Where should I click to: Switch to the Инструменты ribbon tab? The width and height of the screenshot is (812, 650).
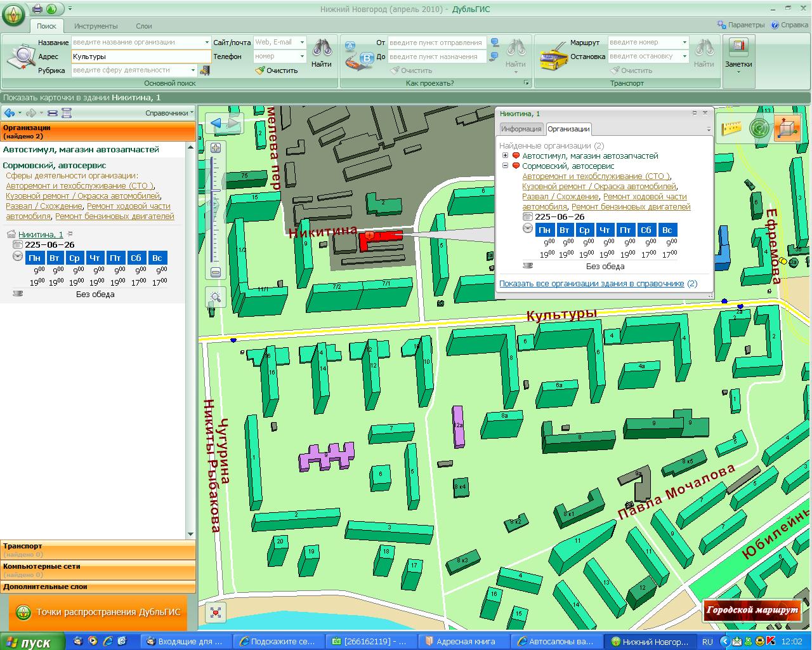click(x=96, y=26)
